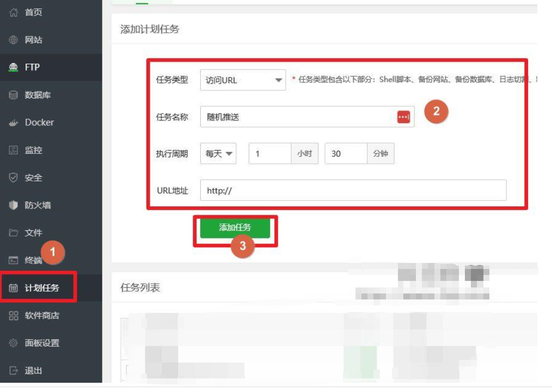Click the shield icon beside 安全
Viewport: 552px width, 392px height.
click(14, 177)
